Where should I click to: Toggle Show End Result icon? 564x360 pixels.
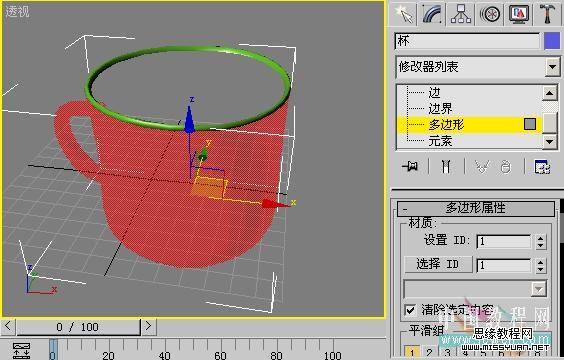coord(446,167)
